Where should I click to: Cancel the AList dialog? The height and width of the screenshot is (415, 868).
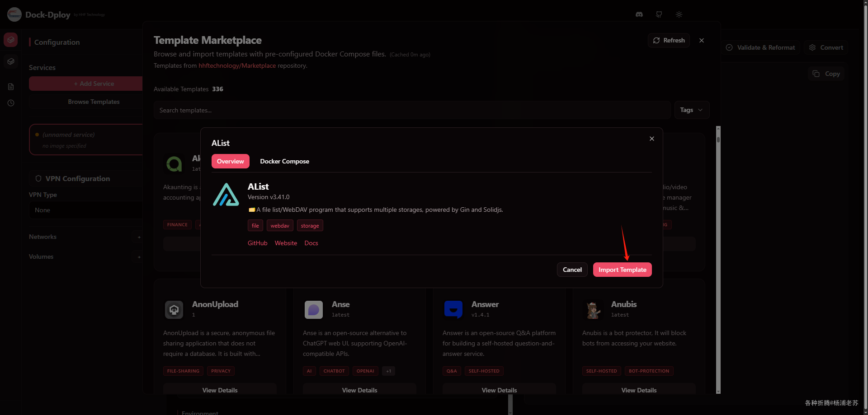click(572, 270)
